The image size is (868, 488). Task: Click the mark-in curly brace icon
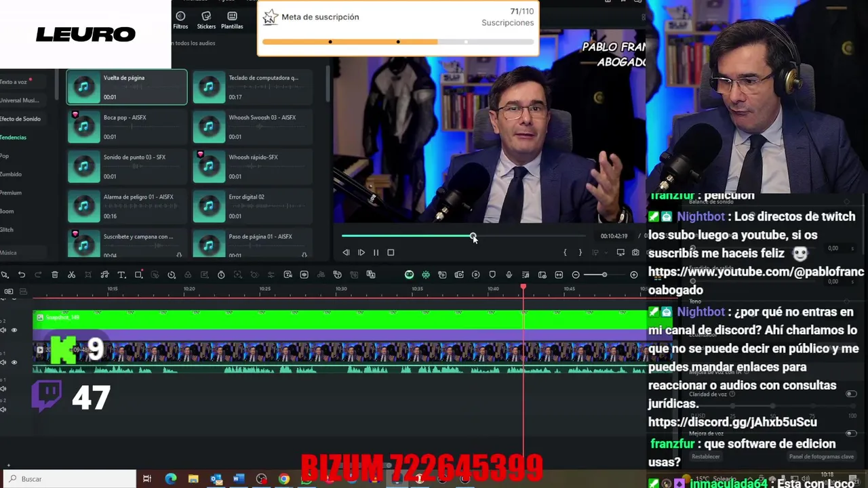(x=565, y=252)
